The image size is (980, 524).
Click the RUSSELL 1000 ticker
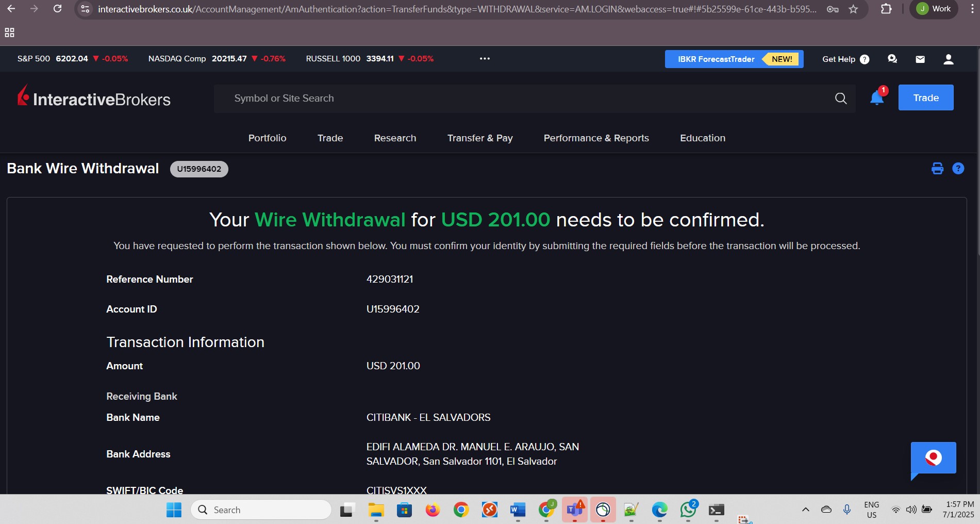point(370,59)
